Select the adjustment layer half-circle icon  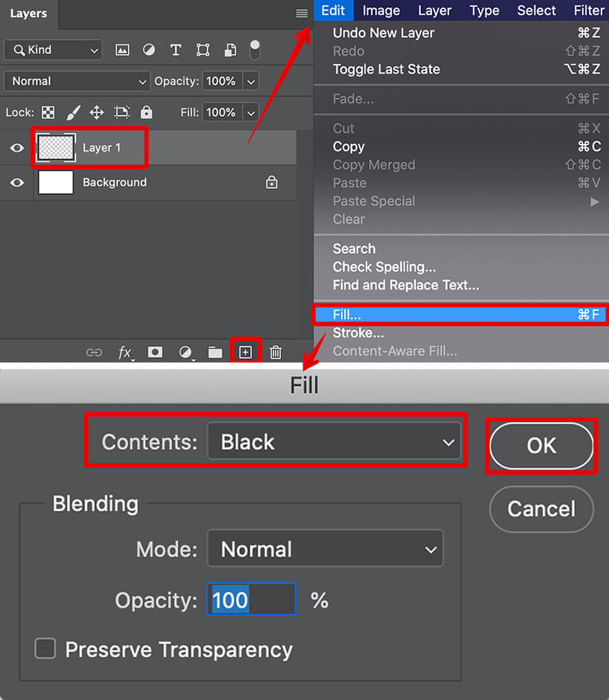[185, 352]
